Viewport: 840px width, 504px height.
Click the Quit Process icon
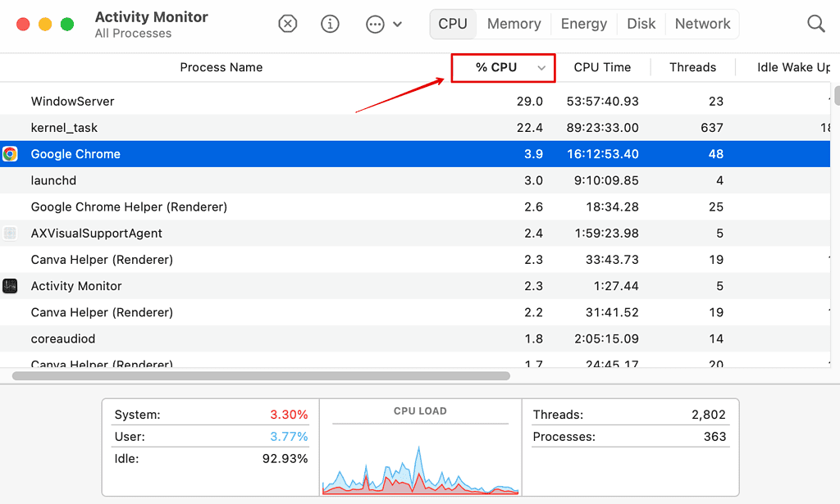[x=287, y=23]
